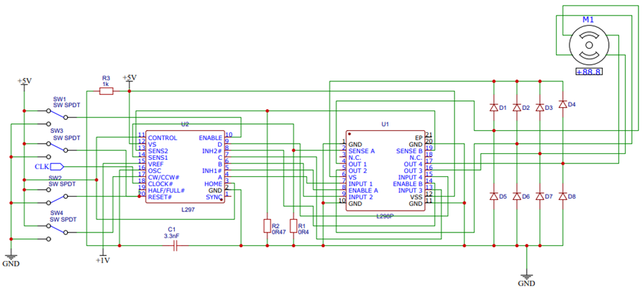
Task: Click the INH2# pin label
Action: coord(212,151)
